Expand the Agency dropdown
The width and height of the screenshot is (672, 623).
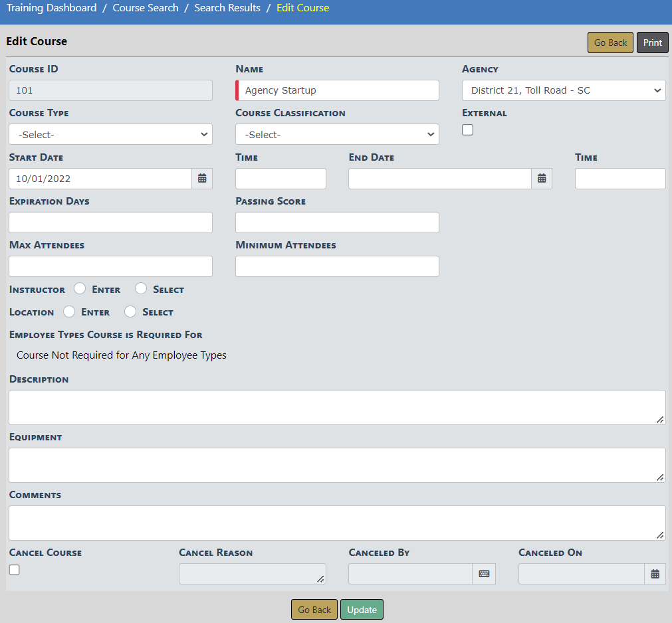click(x=564, y=90)
